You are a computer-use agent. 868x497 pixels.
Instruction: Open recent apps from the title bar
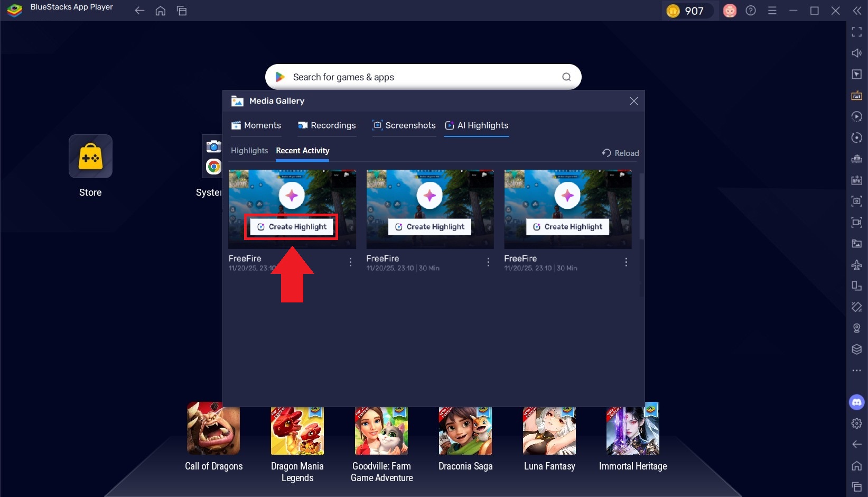pyautogui.click(x=182, y=11)
